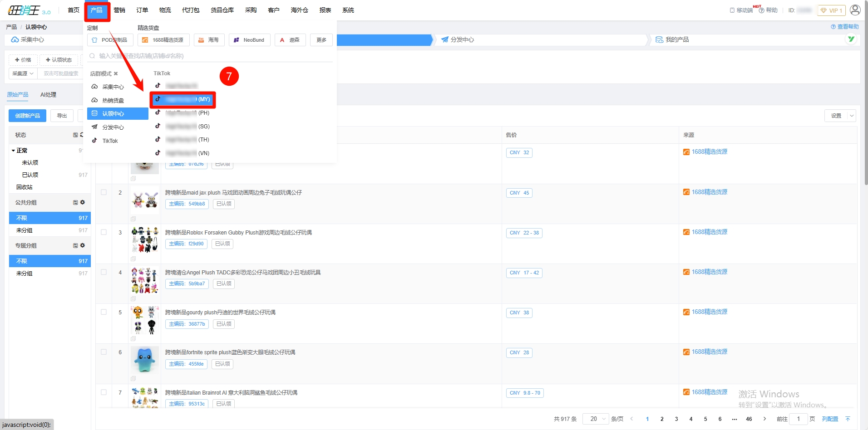Click the user avatar icon in header
Screen dimensions: 868x430
coord(855,10)
